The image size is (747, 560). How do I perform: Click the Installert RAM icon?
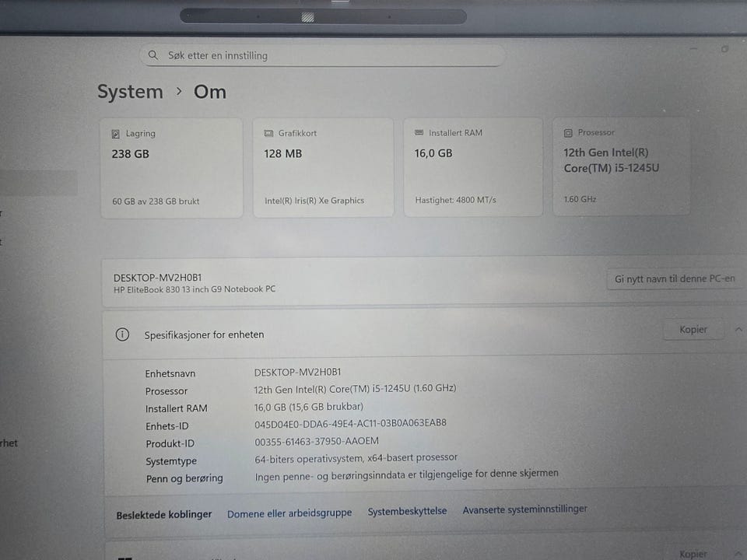(419, 132)
